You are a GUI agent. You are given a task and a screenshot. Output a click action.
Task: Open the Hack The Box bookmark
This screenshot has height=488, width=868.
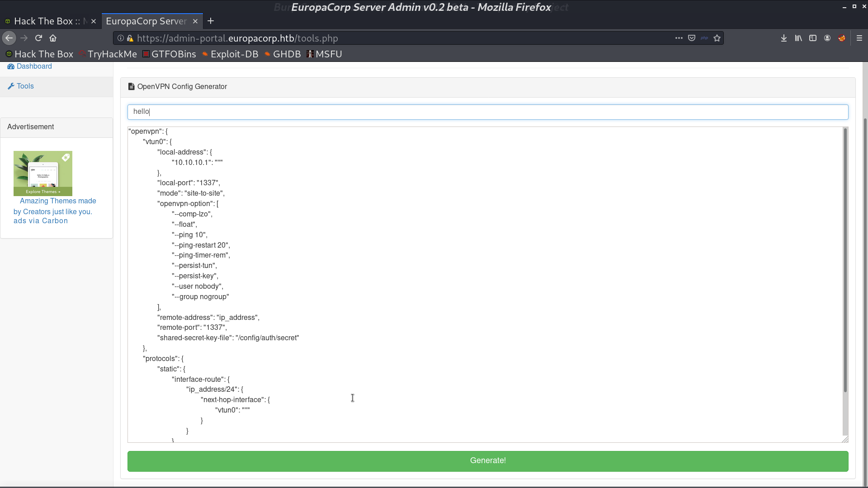pos(39,54)
